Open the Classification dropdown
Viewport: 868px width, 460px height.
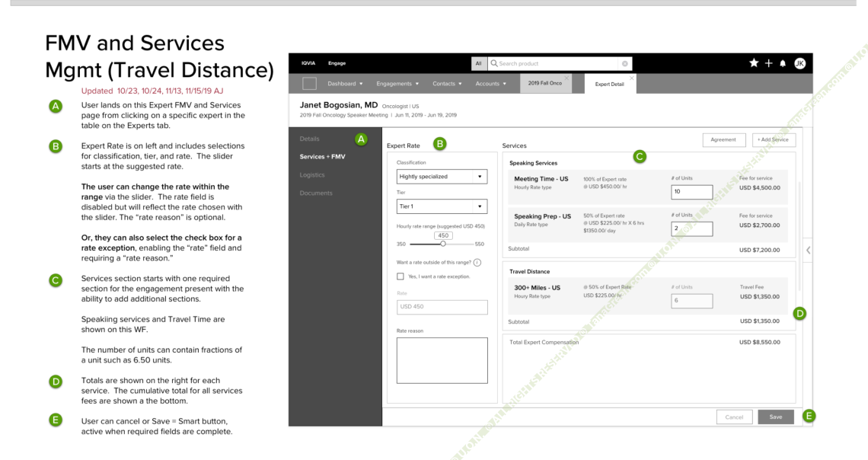tap(442, 177)
